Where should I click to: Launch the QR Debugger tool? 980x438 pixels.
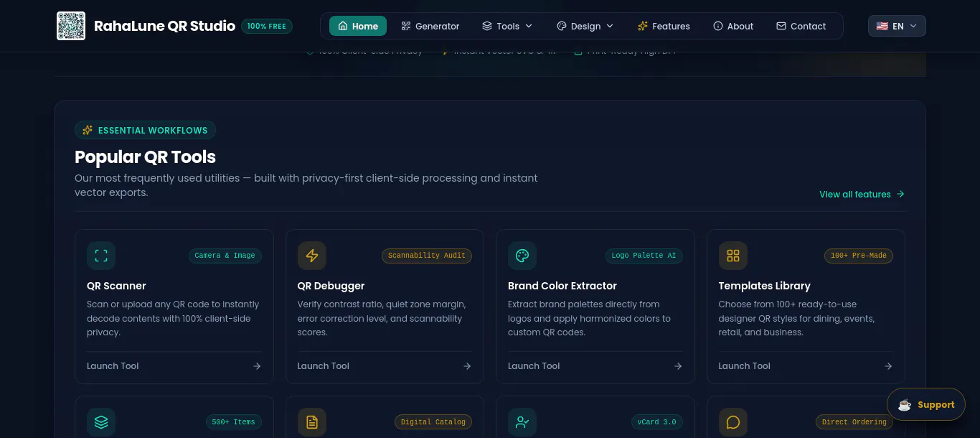coord(385,366)
